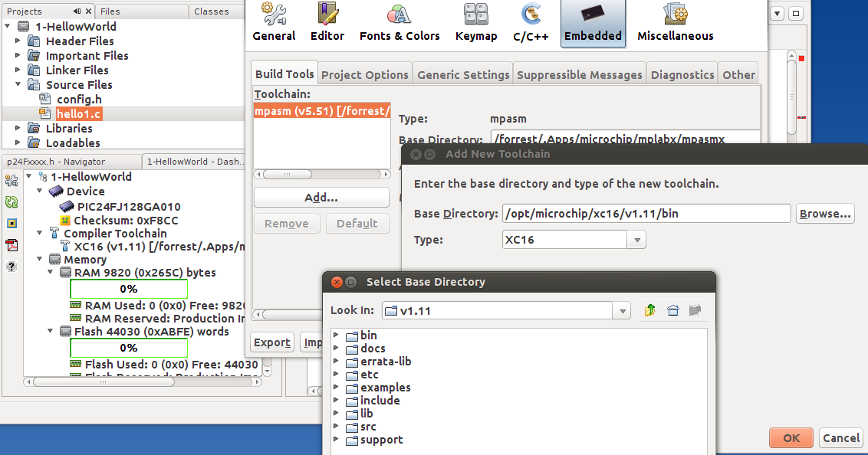The width and height of the screenshot is (868, 455).
Task: Click the Home folder icon in chooser
Action: pos(672,310)
